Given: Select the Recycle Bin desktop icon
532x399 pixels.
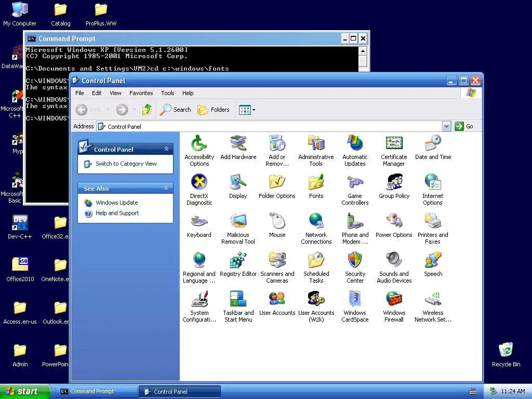Looking at the screenshot, I should pyautogui.click(x=506, y=354).
